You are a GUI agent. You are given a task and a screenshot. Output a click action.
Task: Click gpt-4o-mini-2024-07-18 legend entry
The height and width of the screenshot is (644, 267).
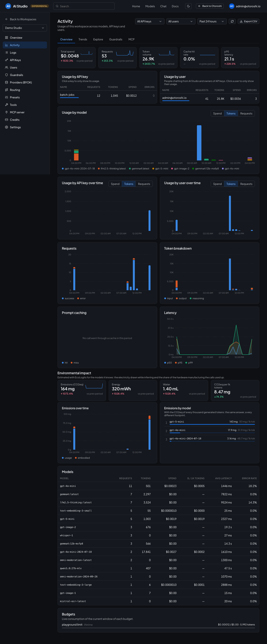pyautogui.click(x=78, y=169)
